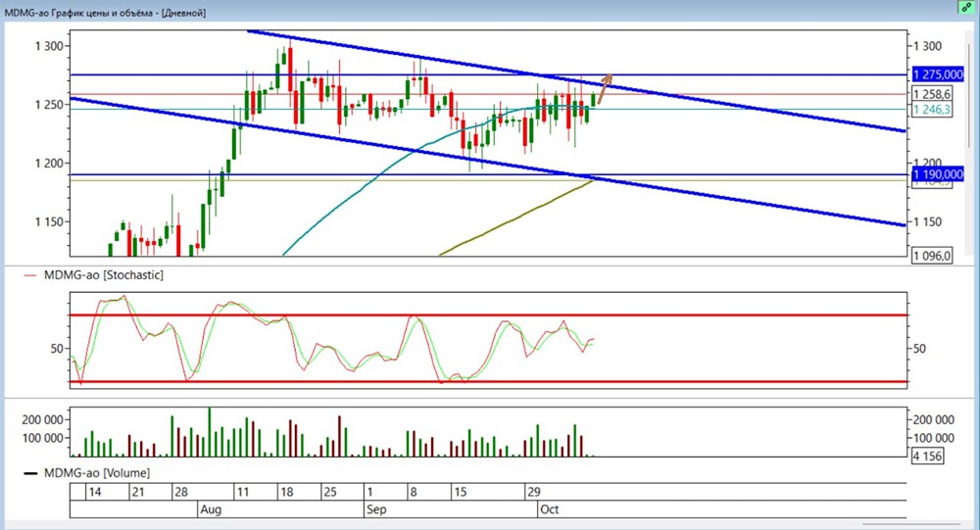
Task: Click date 29 on the time axis
Action: coord(534,492)
